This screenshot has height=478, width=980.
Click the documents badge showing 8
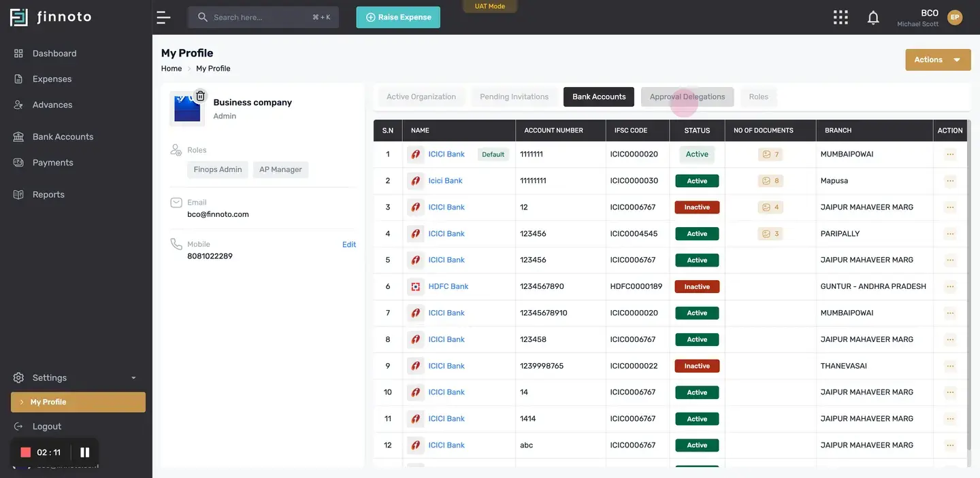pos(770,181)
